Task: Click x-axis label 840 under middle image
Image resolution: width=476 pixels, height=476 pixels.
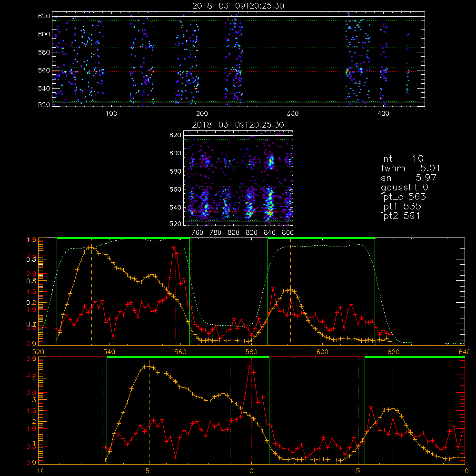Action: pos(269,233)
